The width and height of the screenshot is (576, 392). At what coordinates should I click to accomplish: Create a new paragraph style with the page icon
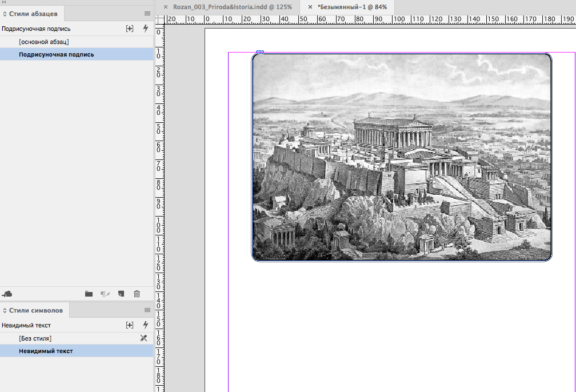[x=121, y=294]
